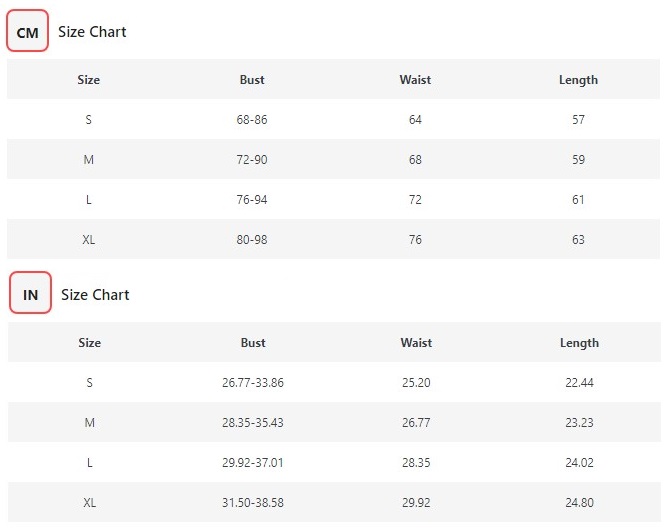668x530 pixels.
Task: Click the IN unit badge icon
Action: [30, 293]
